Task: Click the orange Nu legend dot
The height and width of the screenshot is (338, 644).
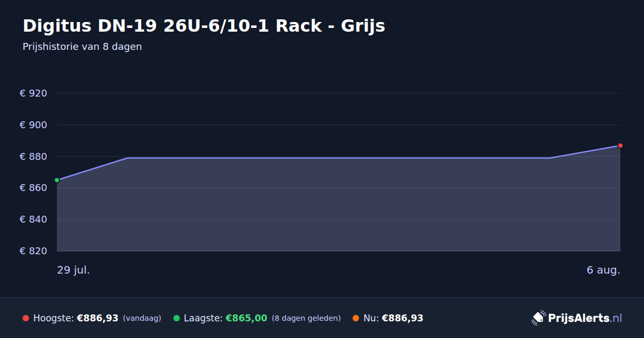Action: 356,318
